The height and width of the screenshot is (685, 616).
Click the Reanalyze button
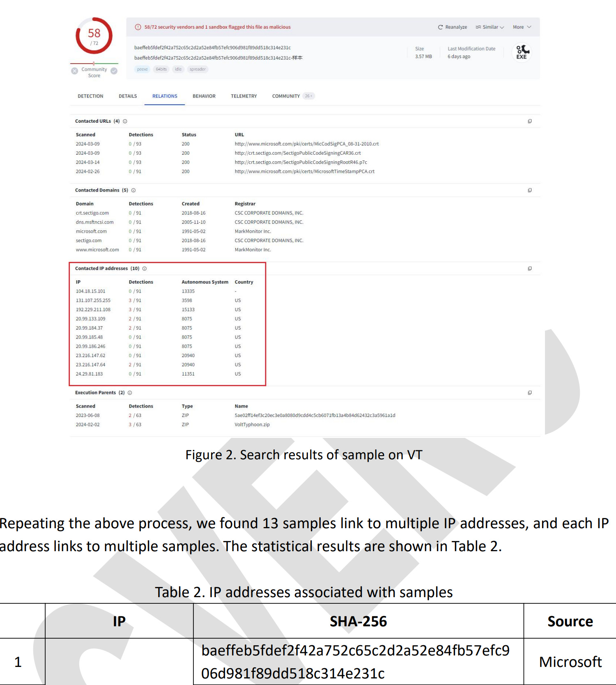coord(452,27)
